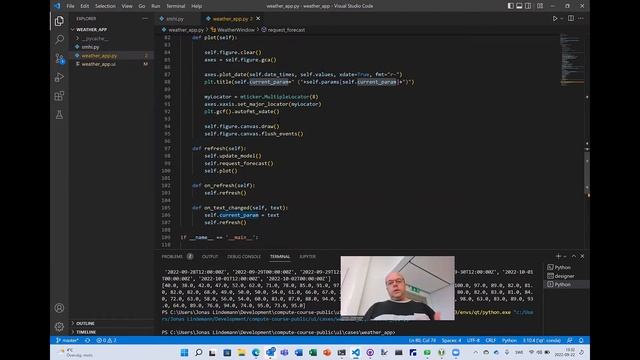Switch to the OUTPUT panel tab
The image size is (640, 360).
[x=210, y=256]
